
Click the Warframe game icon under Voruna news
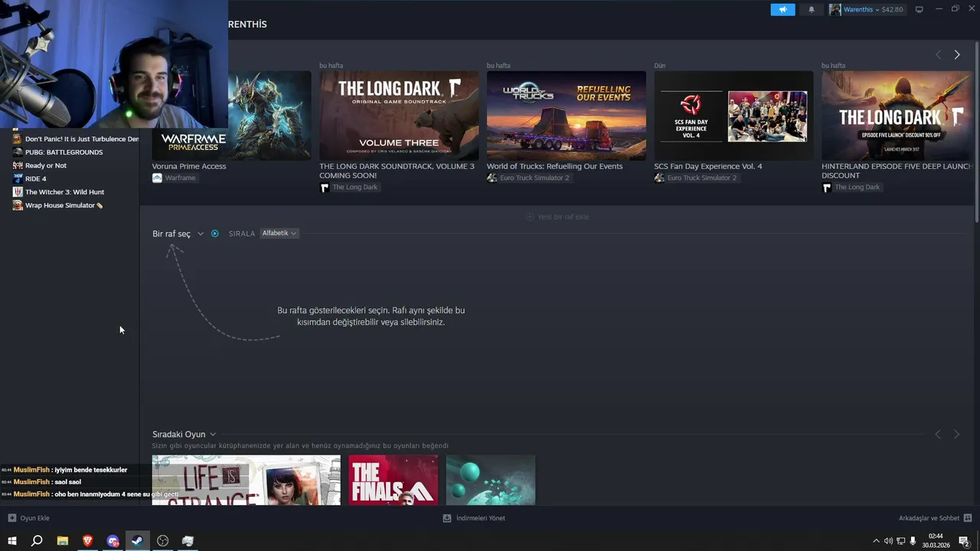157,178
